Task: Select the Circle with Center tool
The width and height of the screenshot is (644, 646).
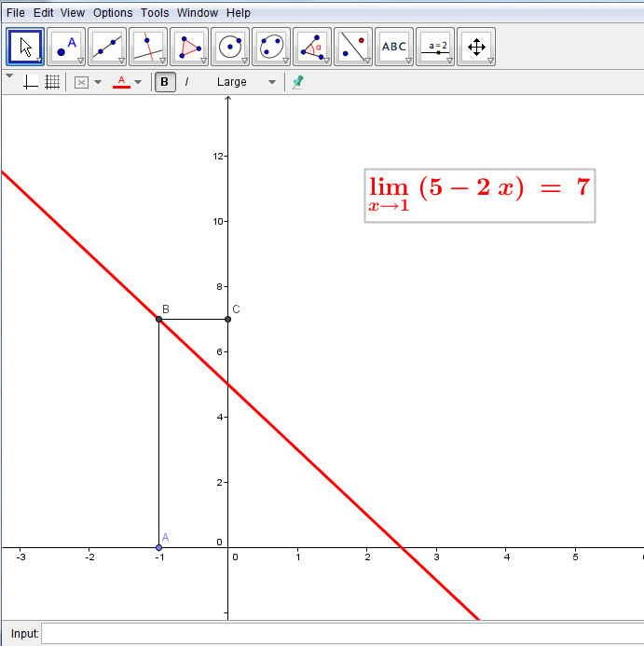Action: 230,47
